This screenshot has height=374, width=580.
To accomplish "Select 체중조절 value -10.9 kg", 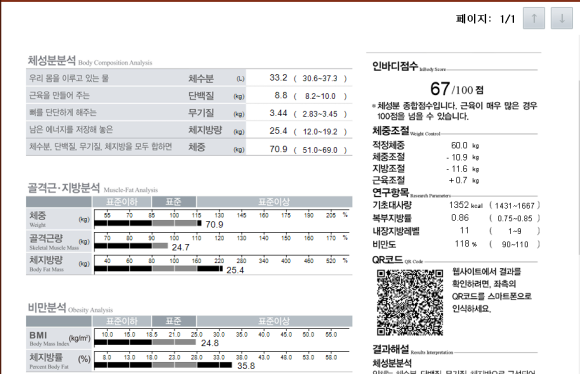I will tap(462, 157).
